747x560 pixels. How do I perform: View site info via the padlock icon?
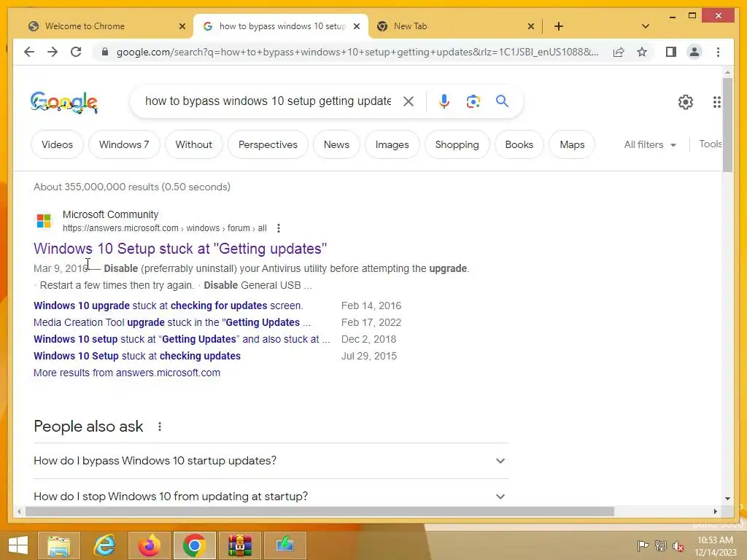coord(105,52)
